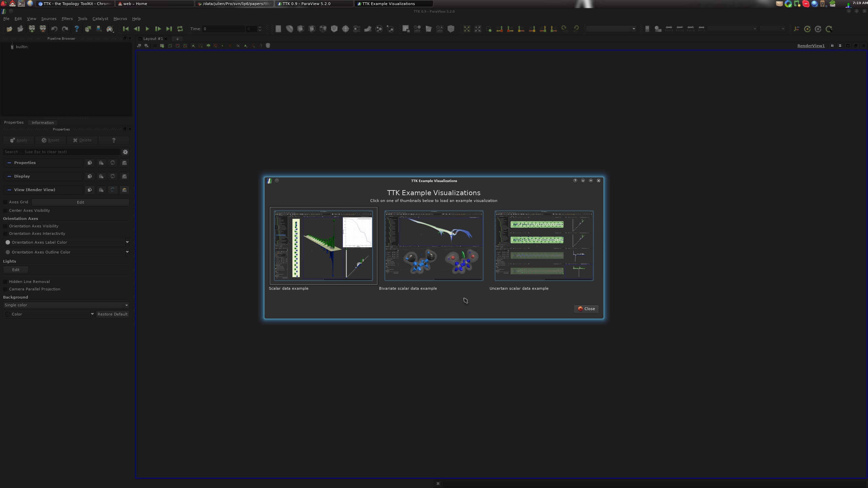Toggle the animation Loop icon
The image size is (868, 488).
(x=180, y=29)
